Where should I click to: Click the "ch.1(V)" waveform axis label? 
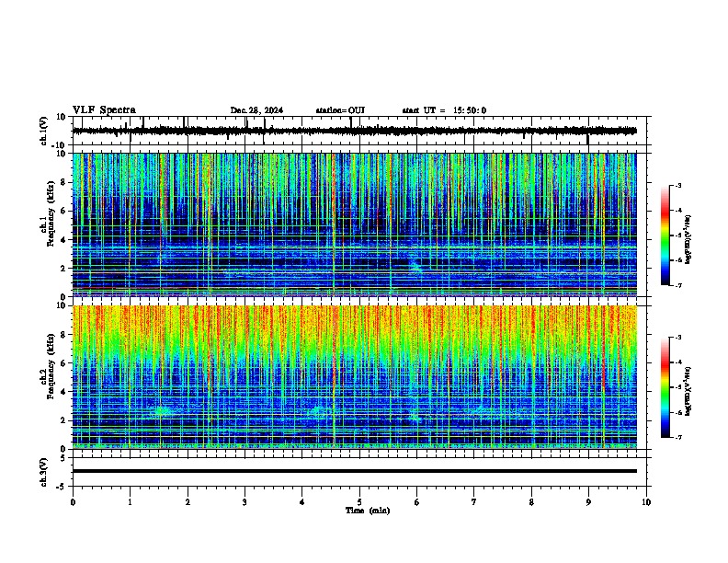point(44,131)
